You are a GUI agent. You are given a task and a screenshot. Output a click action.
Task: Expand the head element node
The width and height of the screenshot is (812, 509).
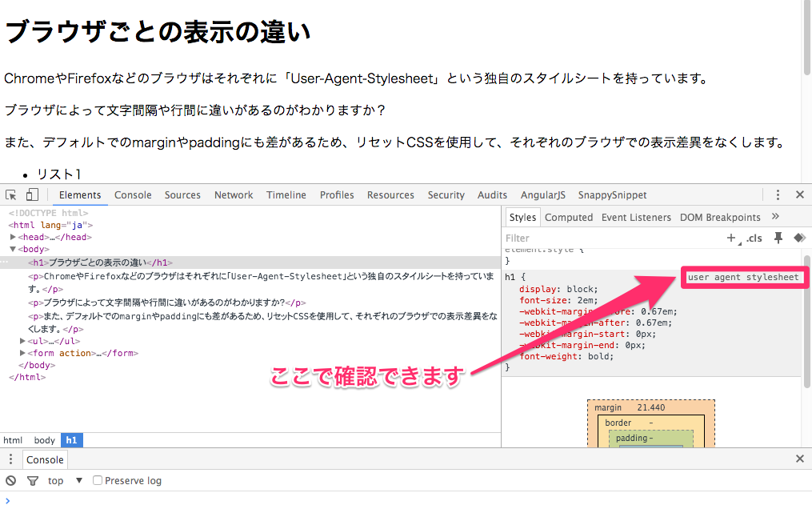point(13,237)
